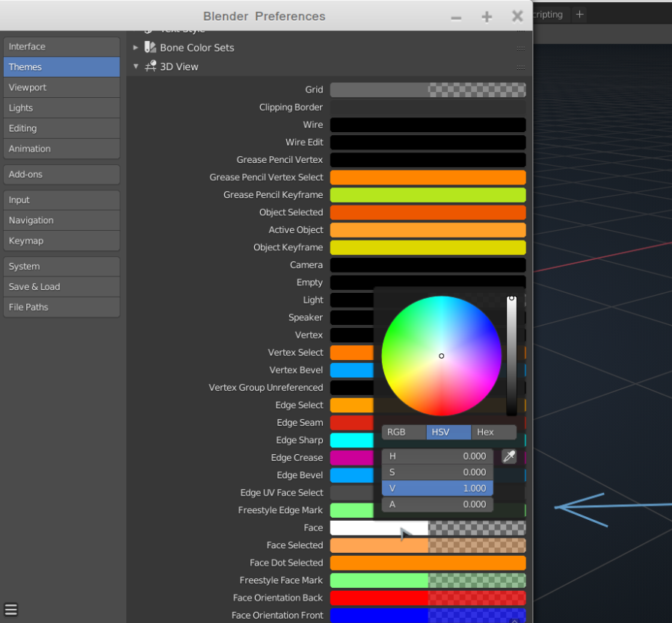This screenshot has width=672, height=623.
Task: Click the H hue value field
Action: pyautogui.click(x=437, y=456)
